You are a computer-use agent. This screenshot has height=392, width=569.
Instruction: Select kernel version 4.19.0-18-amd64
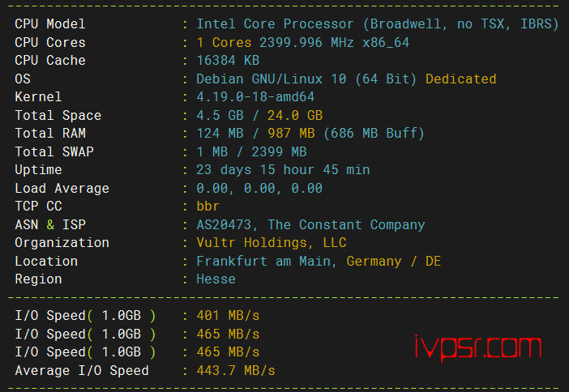[255, 97]
